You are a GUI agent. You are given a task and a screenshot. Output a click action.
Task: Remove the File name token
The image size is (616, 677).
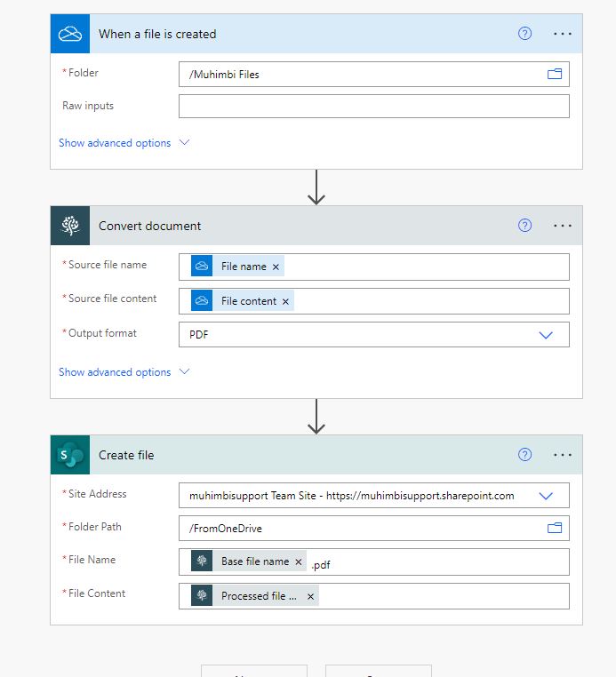(x=276, y=267)
